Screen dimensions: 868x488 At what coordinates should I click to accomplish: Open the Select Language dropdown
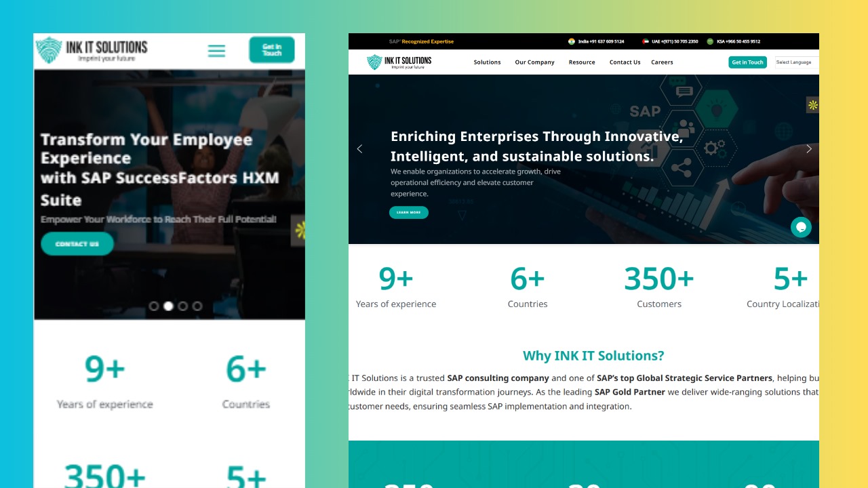pos(797,62)
